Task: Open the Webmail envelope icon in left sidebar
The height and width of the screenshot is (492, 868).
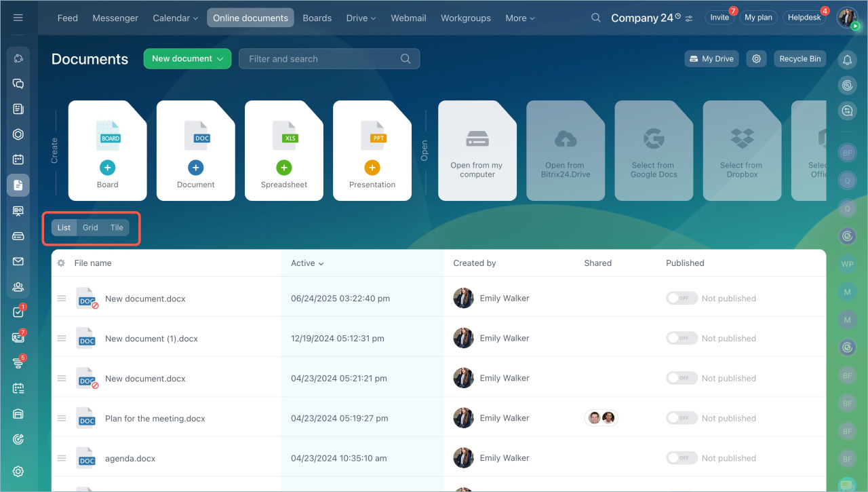Action: click(18, 261)
